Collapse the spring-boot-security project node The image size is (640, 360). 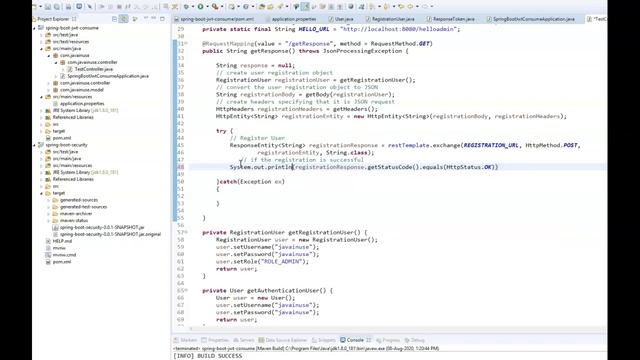pyautogui.click(x=34, y=145)
